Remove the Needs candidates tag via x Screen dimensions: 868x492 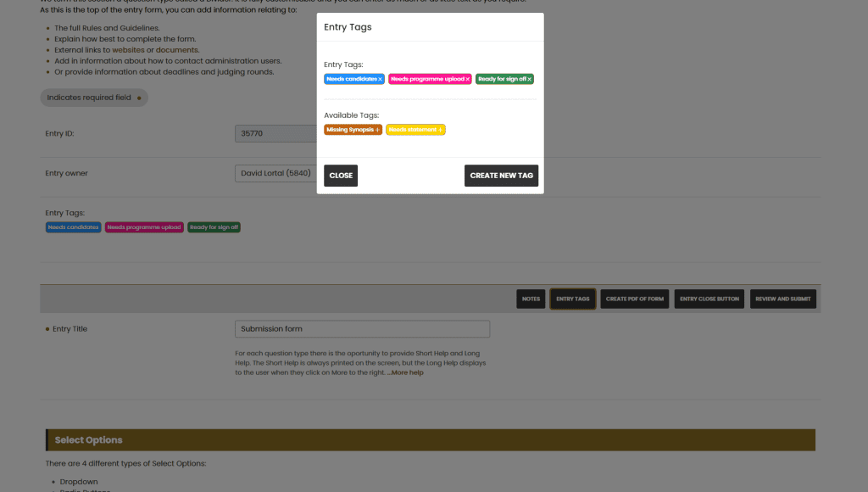[x=381, y=79]
